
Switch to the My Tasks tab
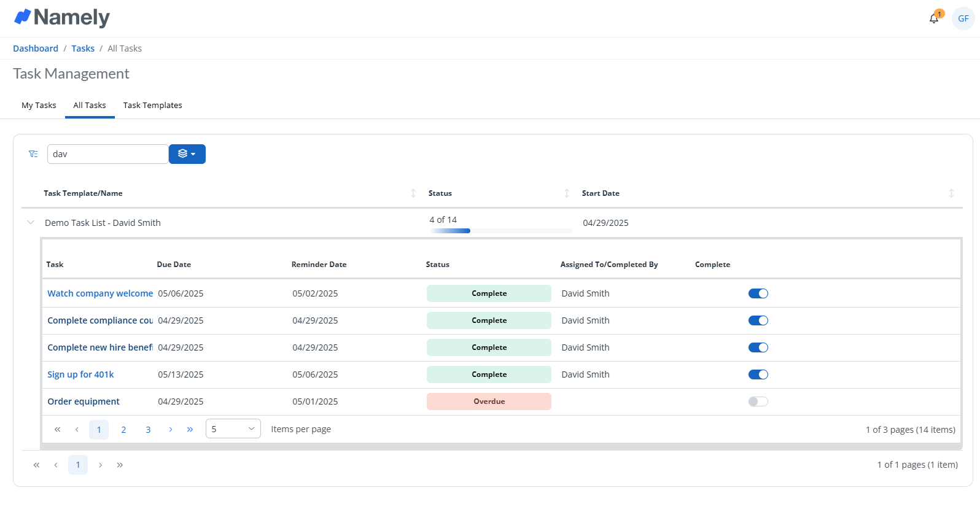click(39, 106)
